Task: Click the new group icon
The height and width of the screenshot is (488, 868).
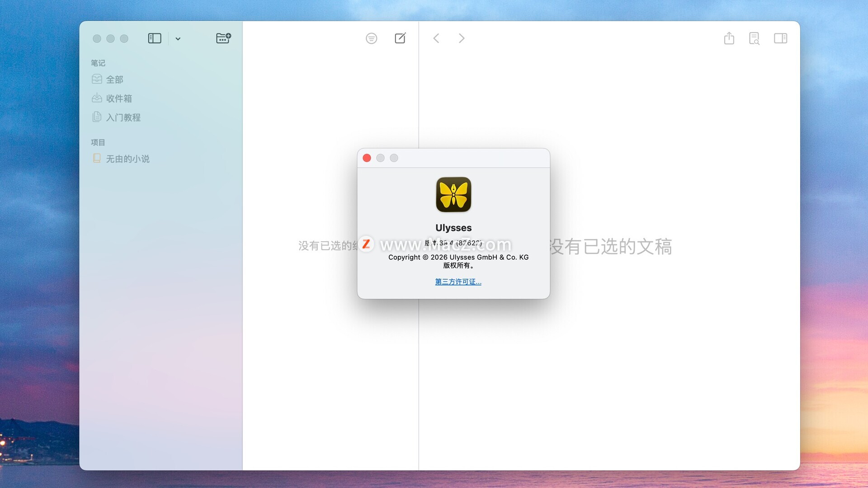Action: click(x=223, y=38)
